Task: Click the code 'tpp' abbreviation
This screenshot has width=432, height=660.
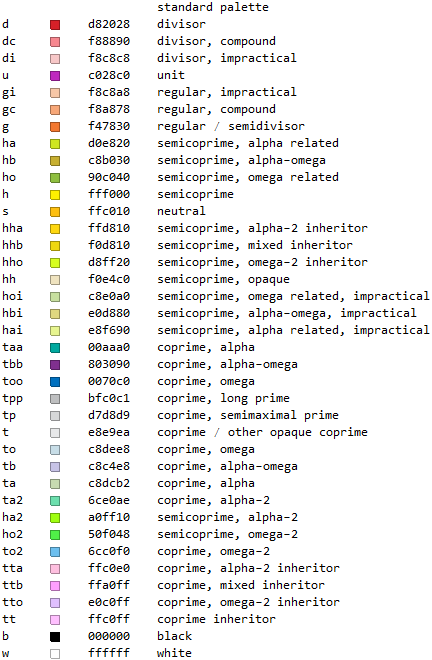Action: click(x=13, y=399)
